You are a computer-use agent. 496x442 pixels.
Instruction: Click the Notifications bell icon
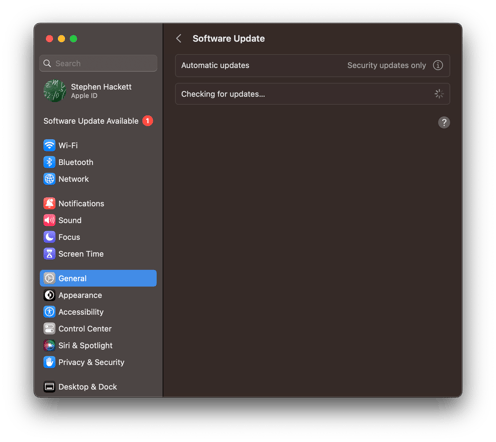[49, 203]
